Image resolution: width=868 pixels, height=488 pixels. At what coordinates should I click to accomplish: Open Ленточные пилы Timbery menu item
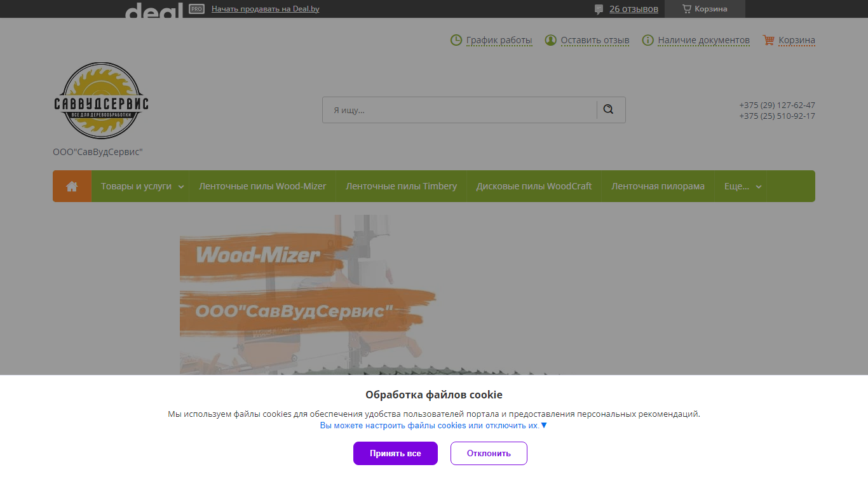click(x=401, y=186)
